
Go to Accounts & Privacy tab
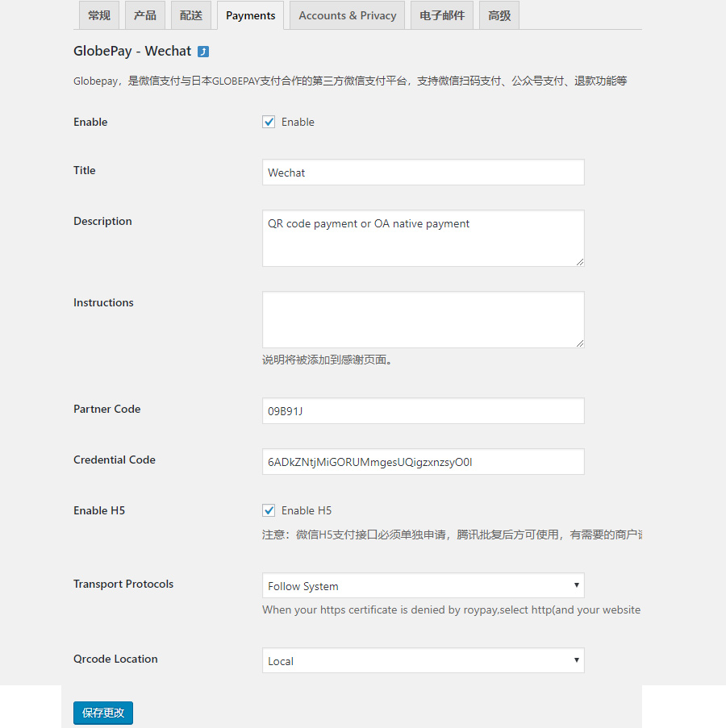[x=348, y=15]
